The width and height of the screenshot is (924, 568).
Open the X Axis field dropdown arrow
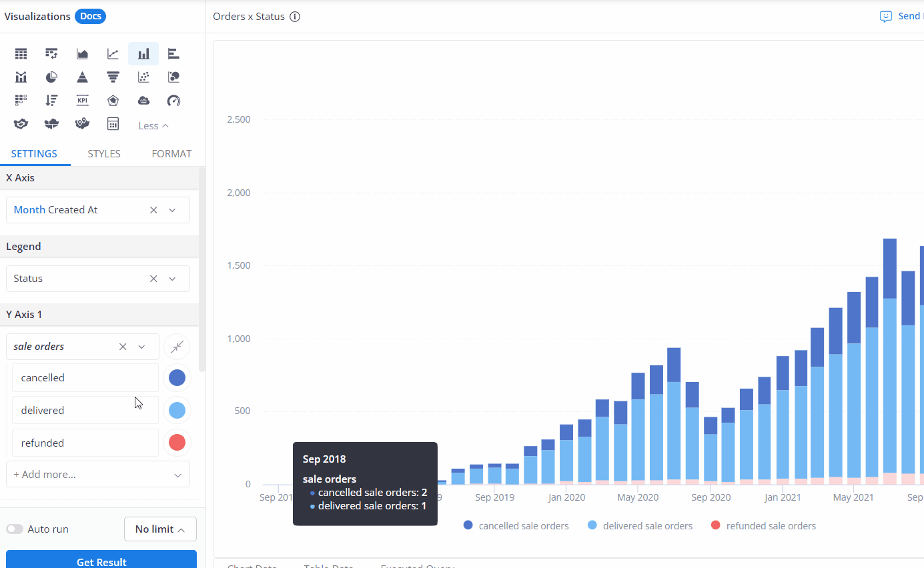click(x=172, y=210)
